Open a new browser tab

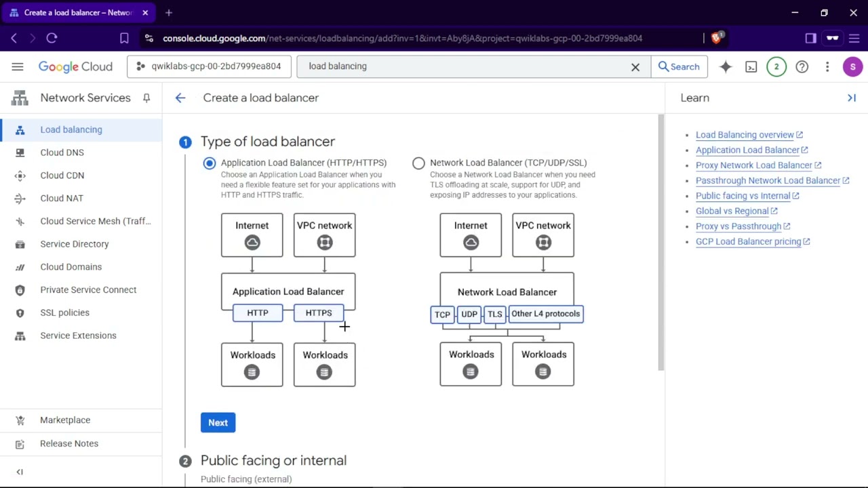tap(169, 13)
